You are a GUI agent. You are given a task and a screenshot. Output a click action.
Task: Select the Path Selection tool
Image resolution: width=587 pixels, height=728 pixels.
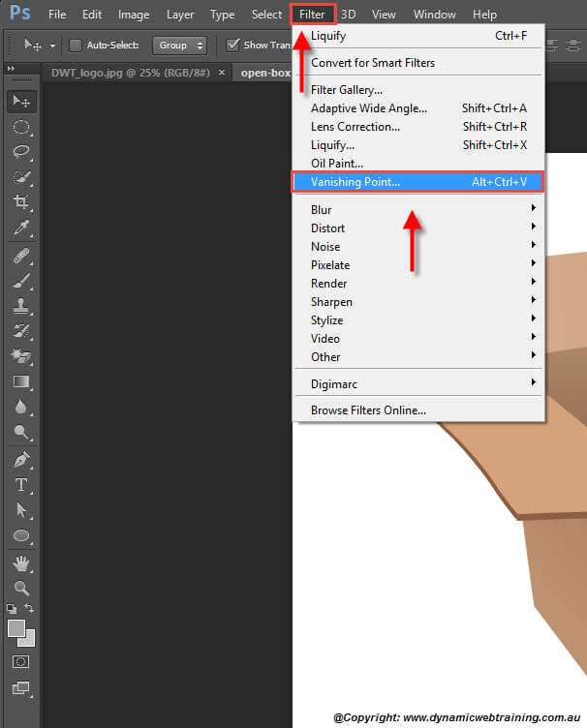(21, 510)
